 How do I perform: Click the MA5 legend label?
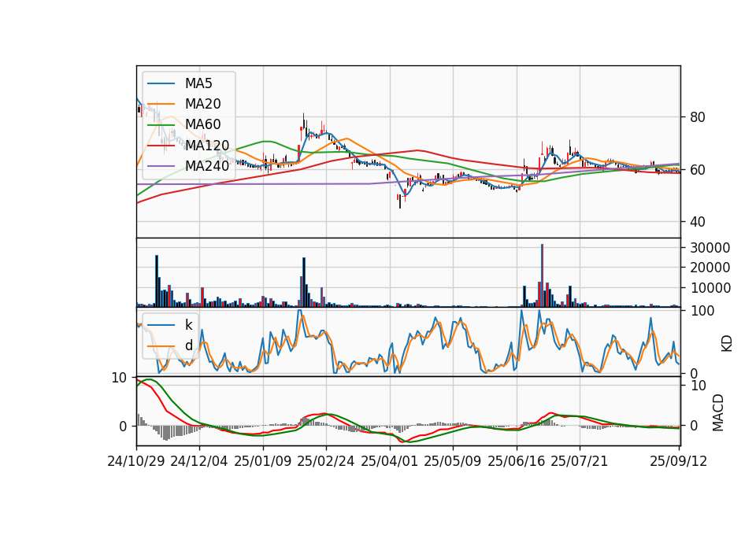tap(198, 83)
